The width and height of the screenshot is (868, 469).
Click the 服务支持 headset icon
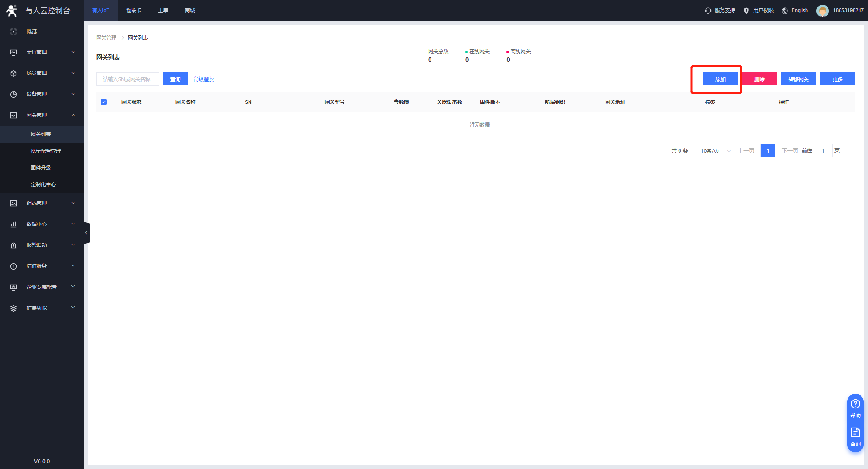coord(708,11)
